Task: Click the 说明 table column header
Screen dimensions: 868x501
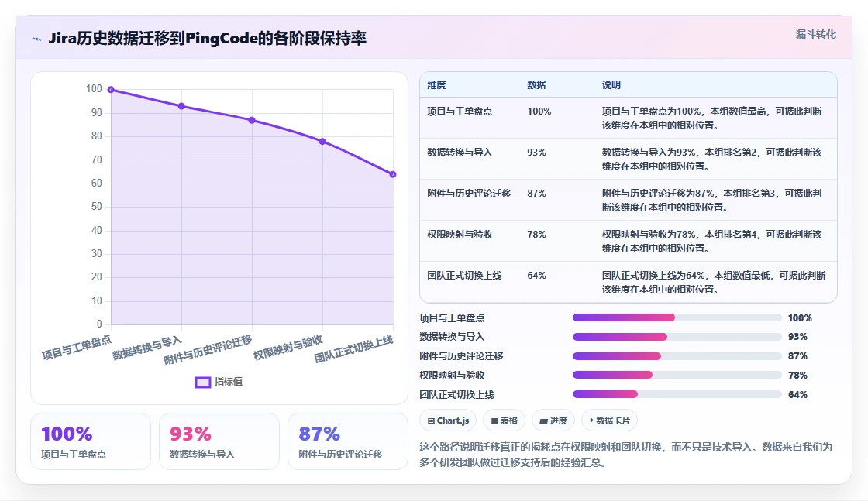Action: pyautogui.click(x=611, y=85)
